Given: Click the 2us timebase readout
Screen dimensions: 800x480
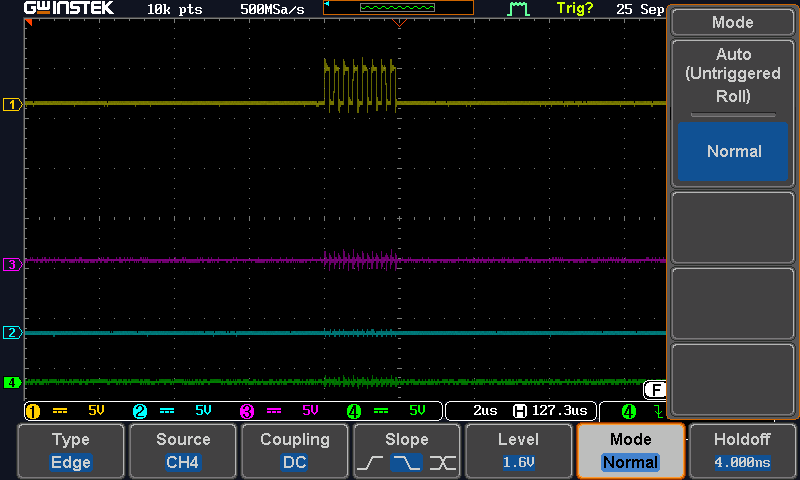Looking at the screenshot, I should coord(485,411).
